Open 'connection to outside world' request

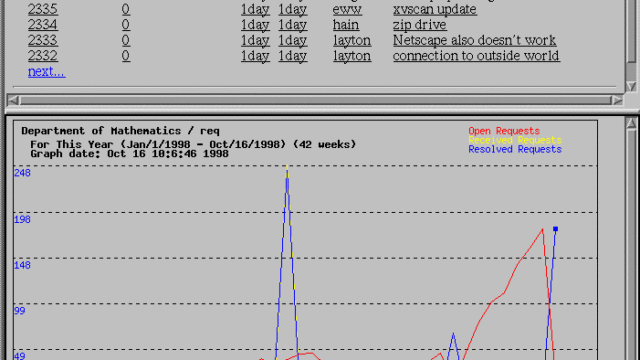476,56
